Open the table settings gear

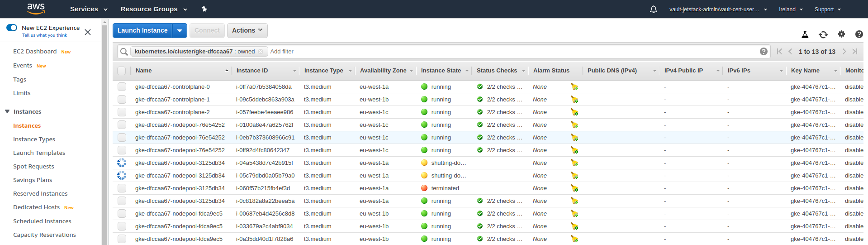click(x=841, y=34)
